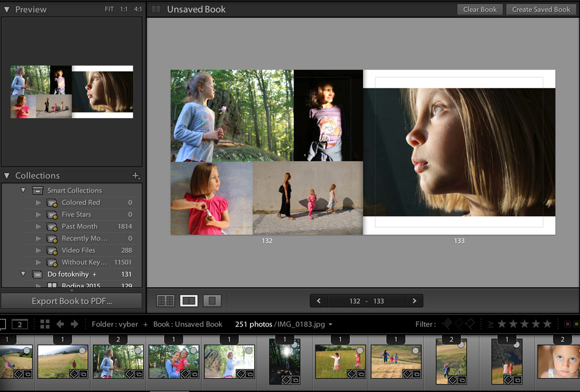This screenshot has width=580, height=392.
Task: Collapse the Collections panel
Action: pyautogui.click(x=6, y=176)
